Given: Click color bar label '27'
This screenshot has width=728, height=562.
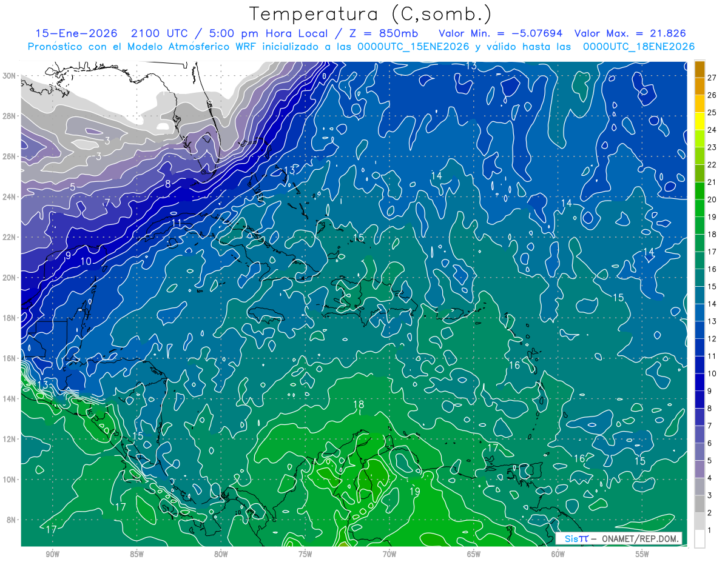Looking at the screenshot, I should point(712,78).
